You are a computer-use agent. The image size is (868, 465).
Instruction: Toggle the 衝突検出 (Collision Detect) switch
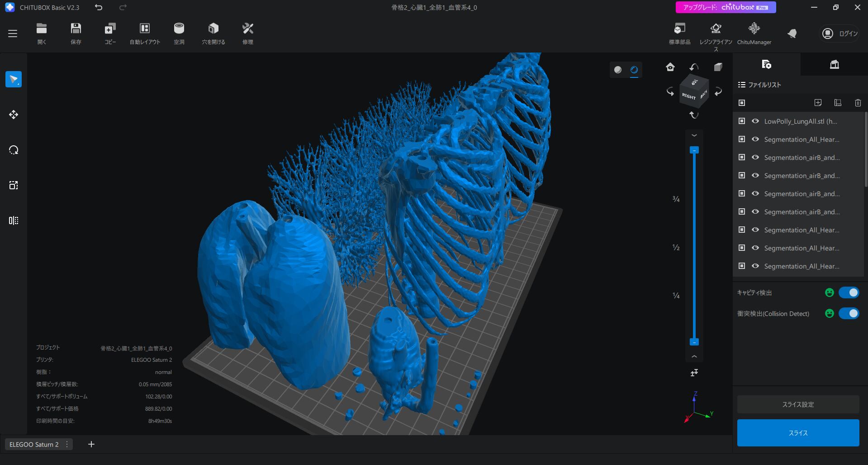(x=849, y=313)
